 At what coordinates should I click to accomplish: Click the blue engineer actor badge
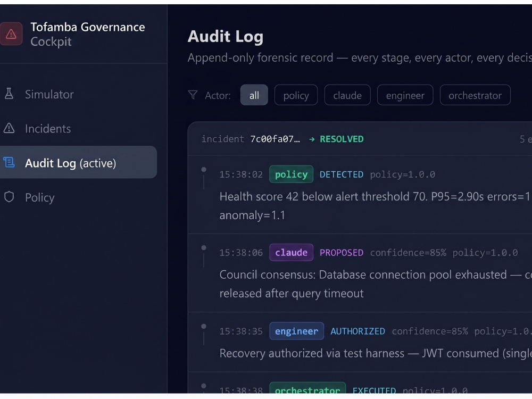[x=296, y=331]
